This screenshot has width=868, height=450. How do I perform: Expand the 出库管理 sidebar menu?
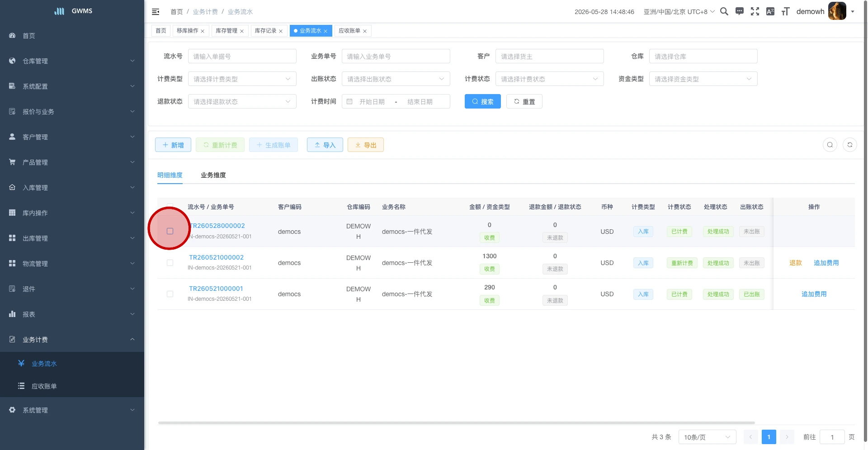pos(72,238)
